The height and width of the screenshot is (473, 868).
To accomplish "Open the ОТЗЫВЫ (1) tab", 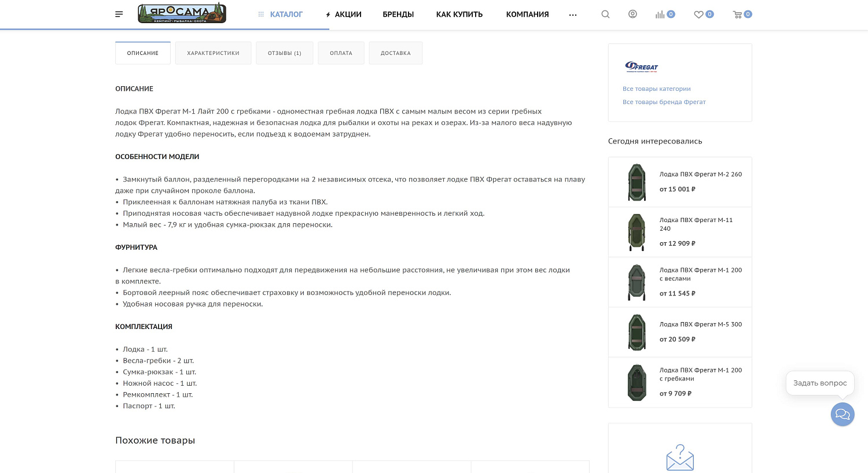I will point(285,53).
